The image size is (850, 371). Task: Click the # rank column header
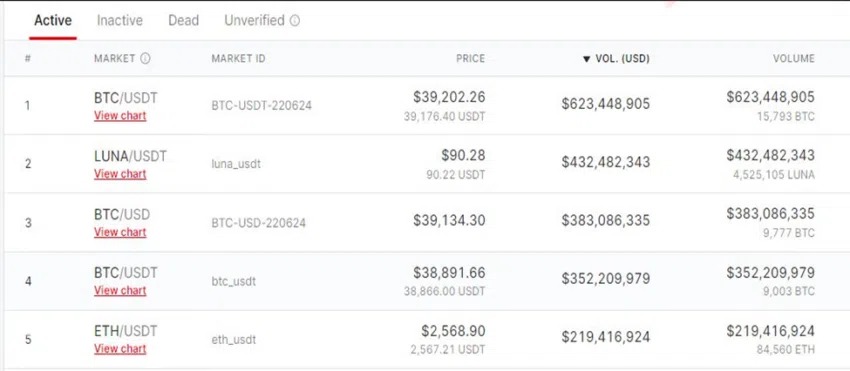[28, 59]
